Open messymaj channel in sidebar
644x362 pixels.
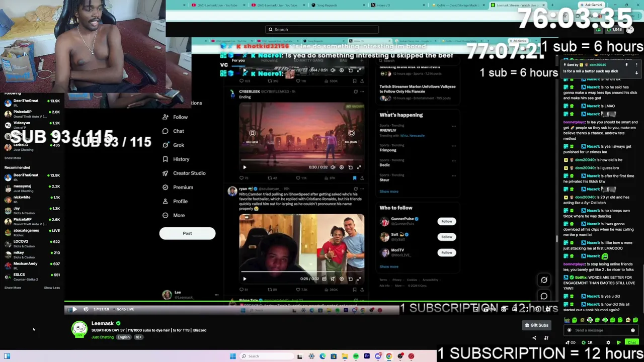click(31, 188)
